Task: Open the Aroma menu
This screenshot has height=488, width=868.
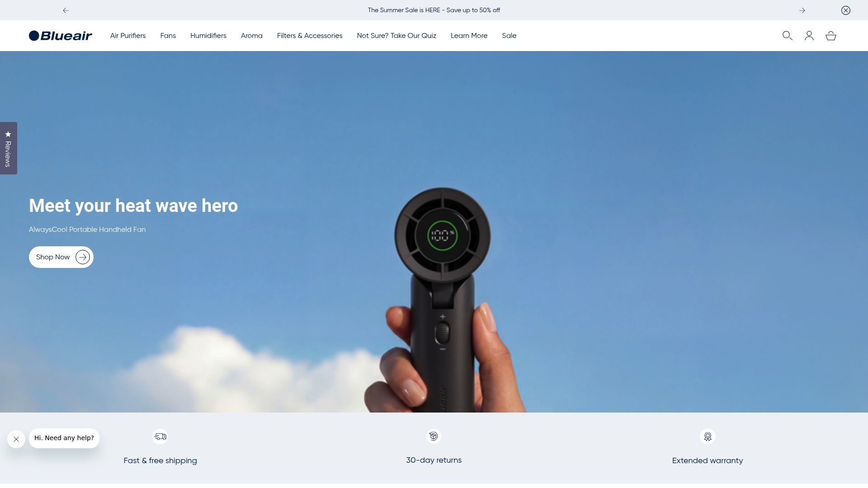Action: (x=252, y=36)
